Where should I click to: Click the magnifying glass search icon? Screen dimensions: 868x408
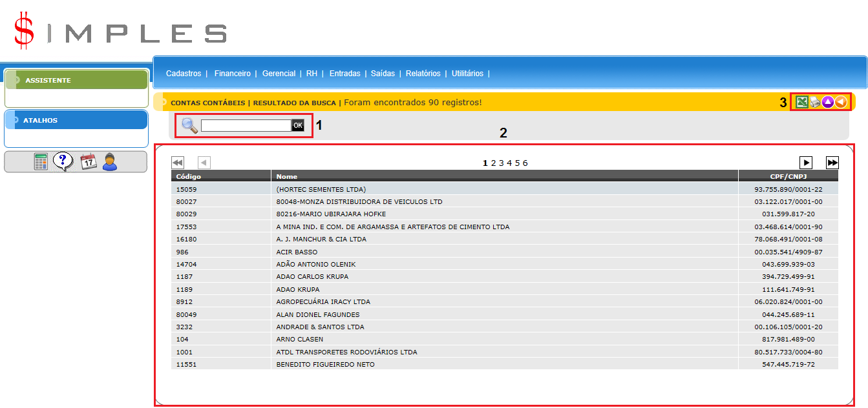189,125
